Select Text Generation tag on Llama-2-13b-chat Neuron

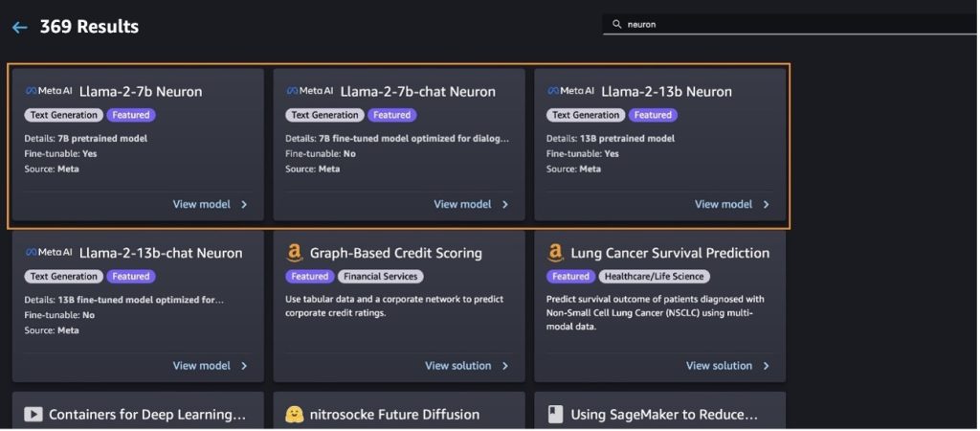pyautogui.click(x=64, y=277)
